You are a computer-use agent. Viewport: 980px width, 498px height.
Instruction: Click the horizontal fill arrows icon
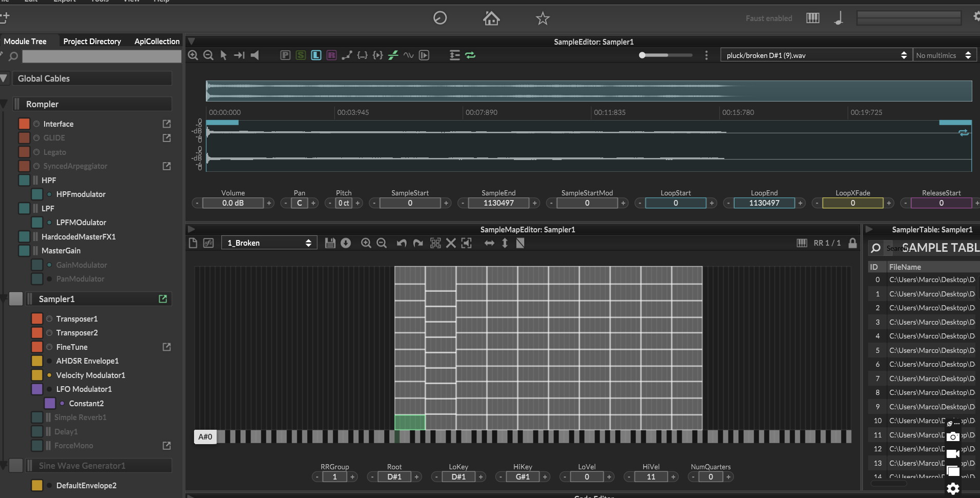coord(489,243)
